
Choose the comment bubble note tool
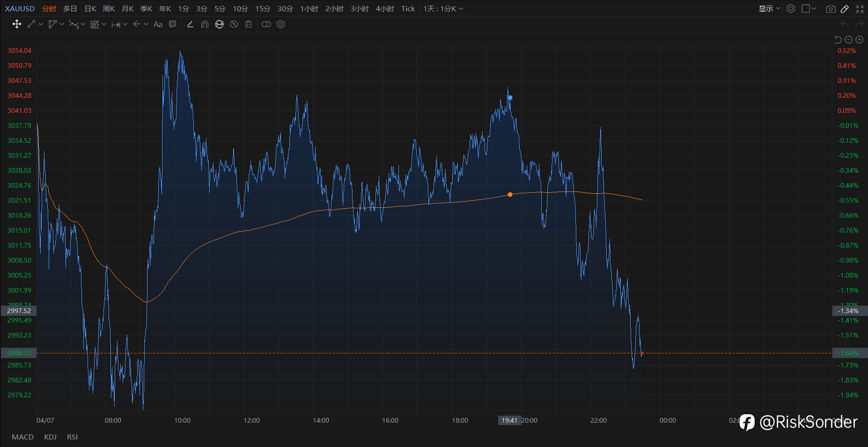[173, 24]
